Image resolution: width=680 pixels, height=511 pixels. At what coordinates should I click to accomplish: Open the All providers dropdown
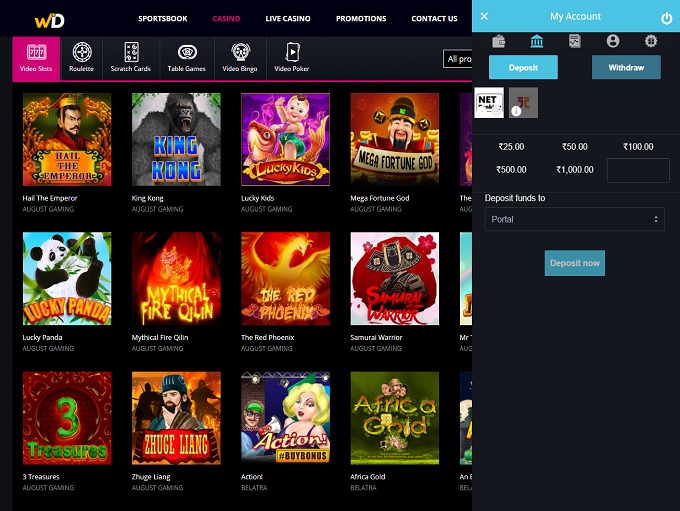pyautogui.click(x=458, y=60)
